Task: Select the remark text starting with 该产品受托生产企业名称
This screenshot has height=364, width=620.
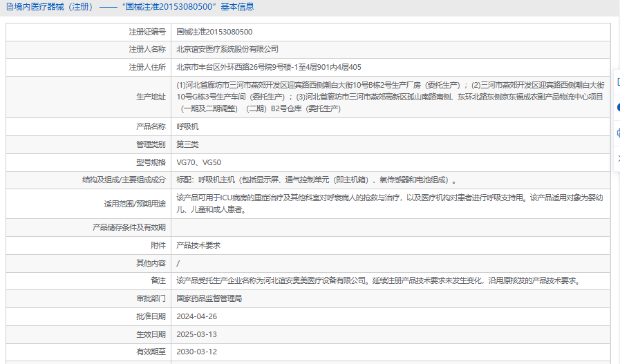Action: coord(379,280)
